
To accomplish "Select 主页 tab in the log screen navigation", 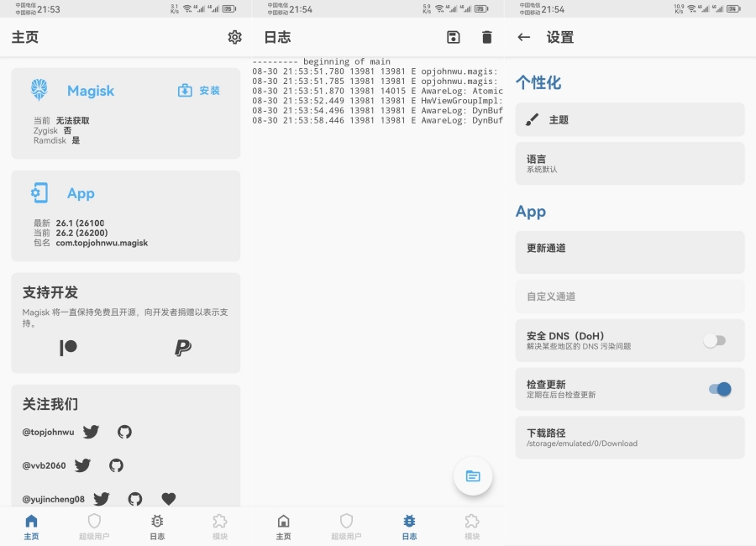I will click(284, 527).
